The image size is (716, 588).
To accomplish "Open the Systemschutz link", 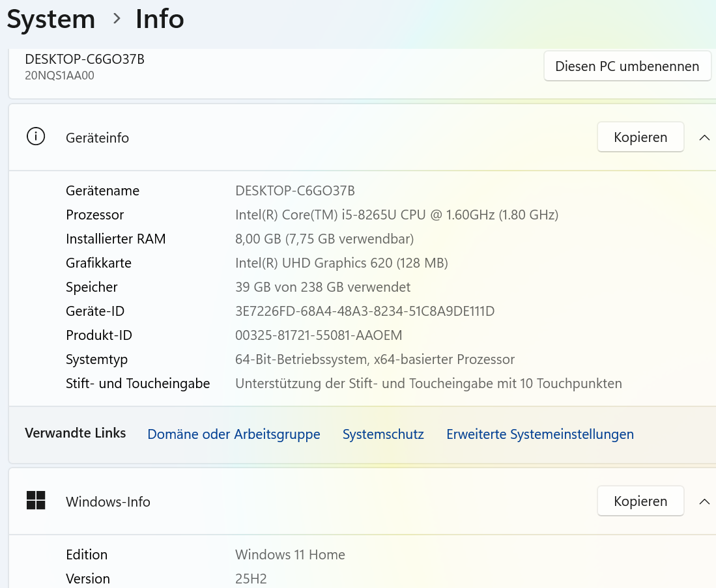I will [383, 434].
